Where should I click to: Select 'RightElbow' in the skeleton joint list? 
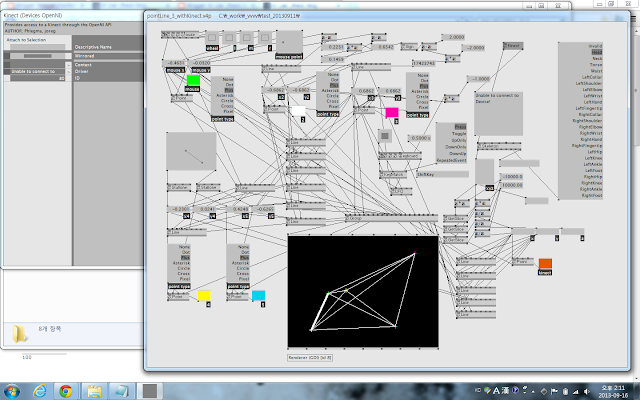590,127
